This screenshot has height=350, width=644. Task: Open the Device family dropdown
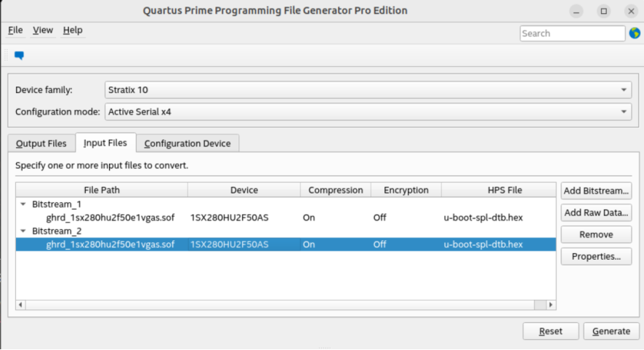point(368,90)
